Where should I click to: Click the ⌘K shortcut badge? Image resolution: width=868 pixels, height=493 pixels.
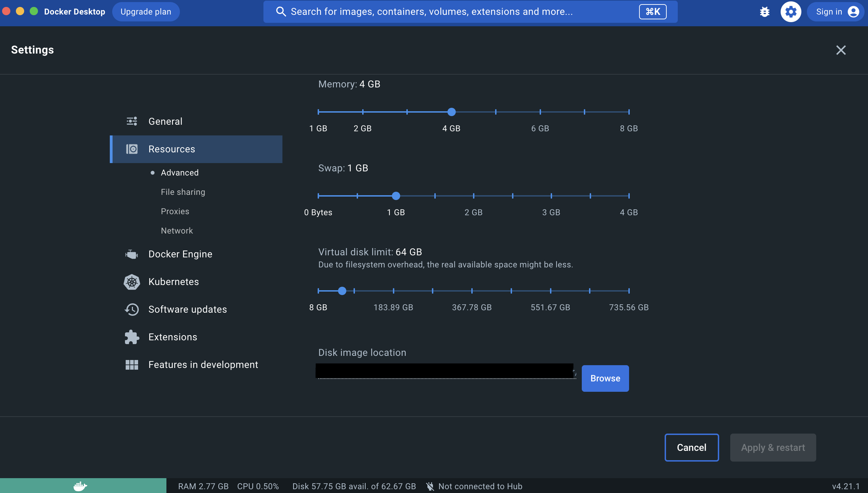(x=653, y=12)
